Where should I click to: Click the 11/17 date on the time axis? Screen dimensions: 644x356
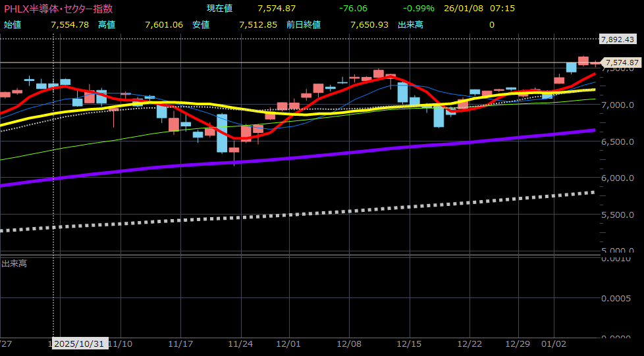[180, 343]
